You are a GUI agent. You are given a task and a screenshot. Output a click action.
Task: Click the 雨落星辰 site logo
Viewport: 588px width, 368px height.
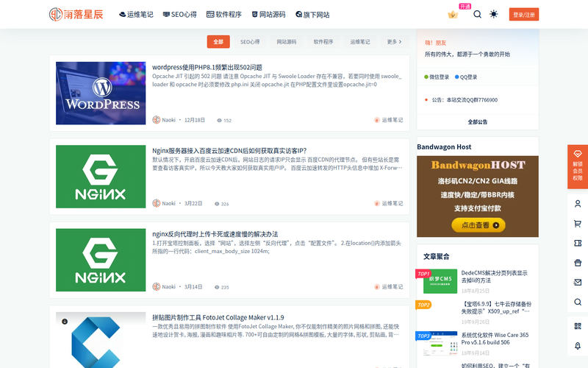coord(76,14)
